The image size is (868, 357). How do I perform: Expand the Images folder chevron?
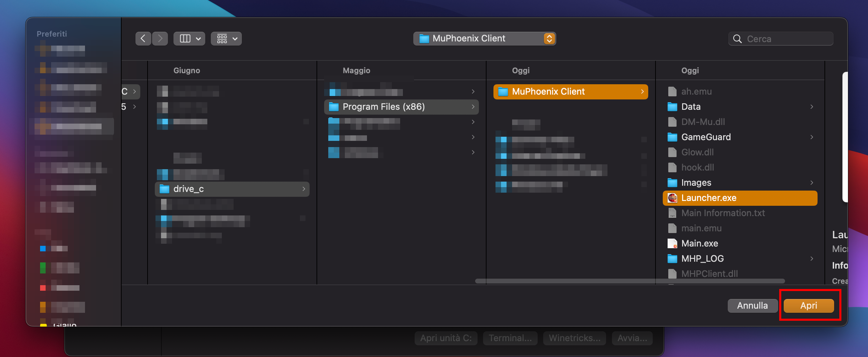point(812,183)
